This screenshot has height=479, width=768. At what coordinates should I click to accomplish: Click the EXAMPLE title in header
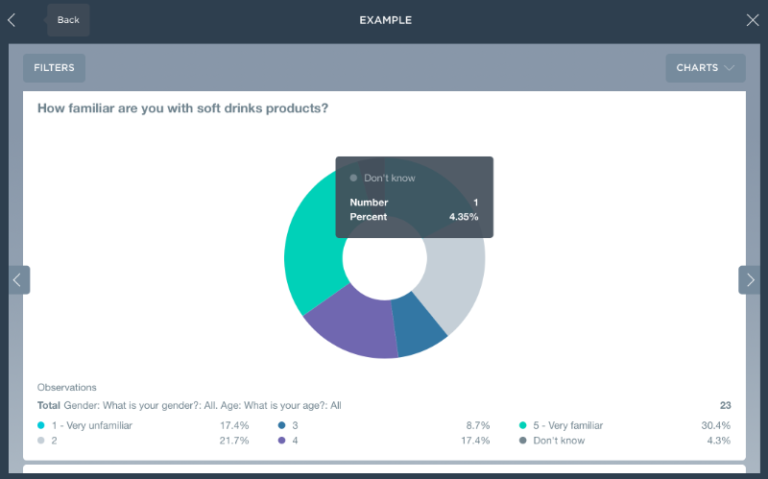pos(385,20)
